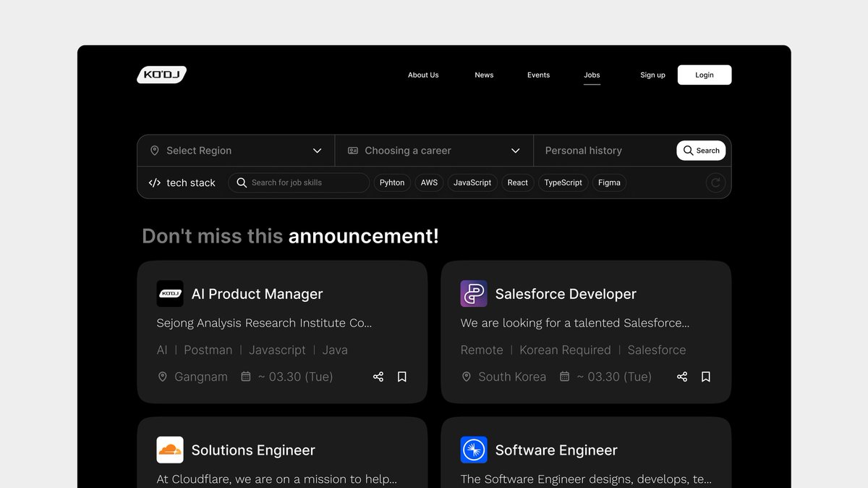
Task: Click the 'Gangnam' location text
Action: tap(201, 376)
